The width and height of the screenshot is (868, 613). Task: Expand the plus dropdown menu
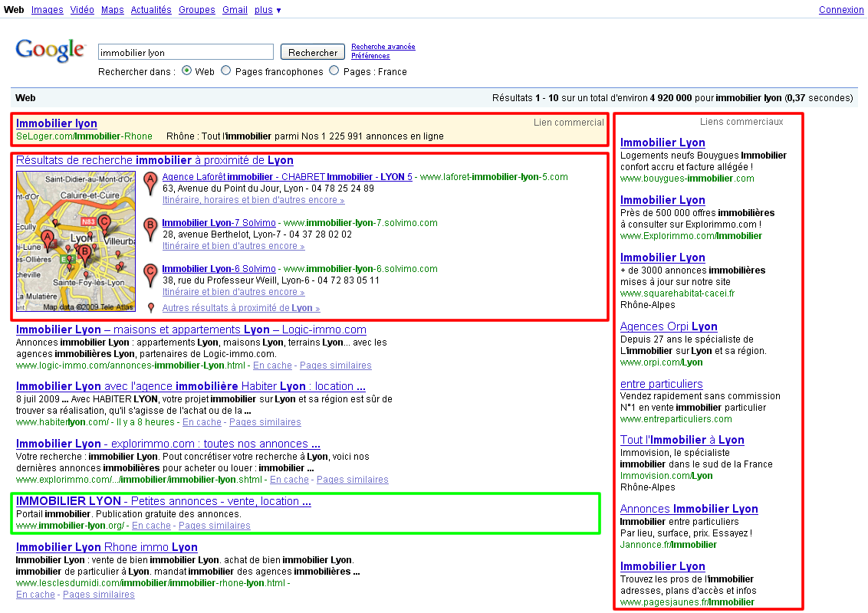pos(268,10)
